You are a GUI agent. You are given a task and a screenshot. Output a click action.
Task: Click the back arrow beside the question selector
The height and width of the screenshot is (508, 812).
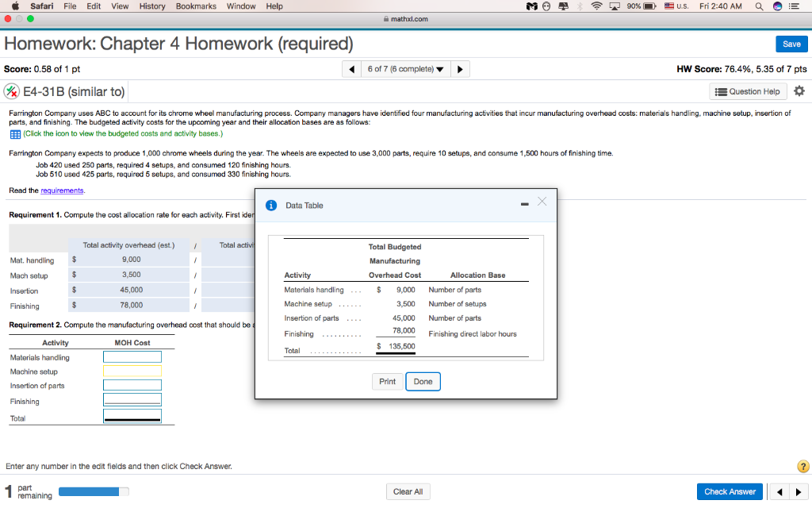(351, 68)
